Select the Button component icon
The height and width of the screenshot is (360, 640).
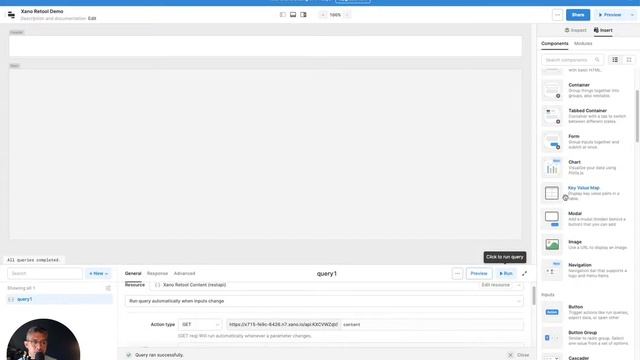552,312
